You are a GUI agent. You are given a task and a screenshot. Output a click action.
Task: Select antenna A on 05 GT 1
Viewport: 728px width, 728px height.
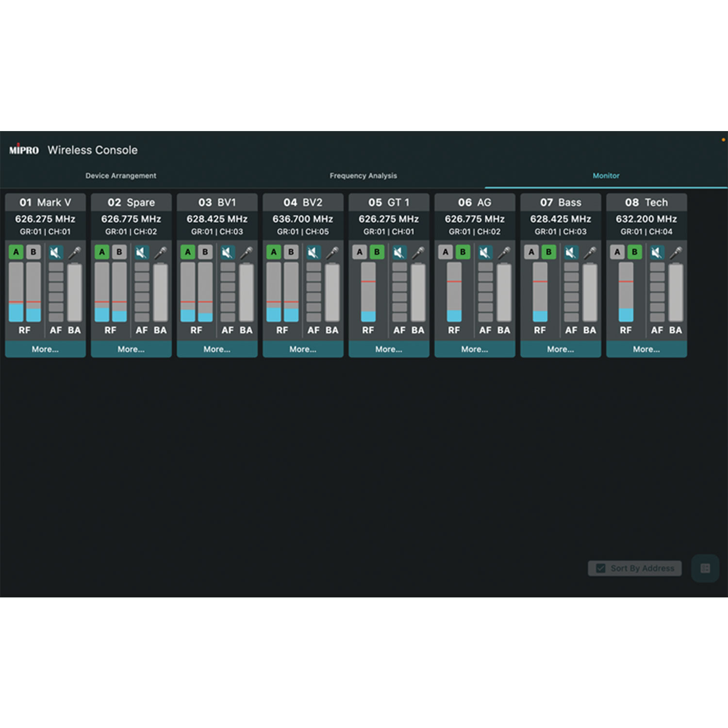tap(360, 252)
